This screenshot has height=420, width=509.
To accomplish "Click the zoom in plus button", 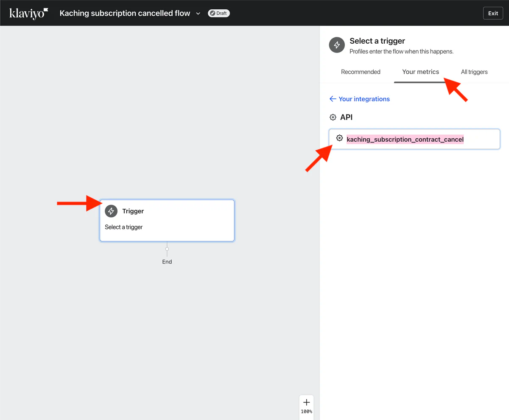I will pos(307,402).
